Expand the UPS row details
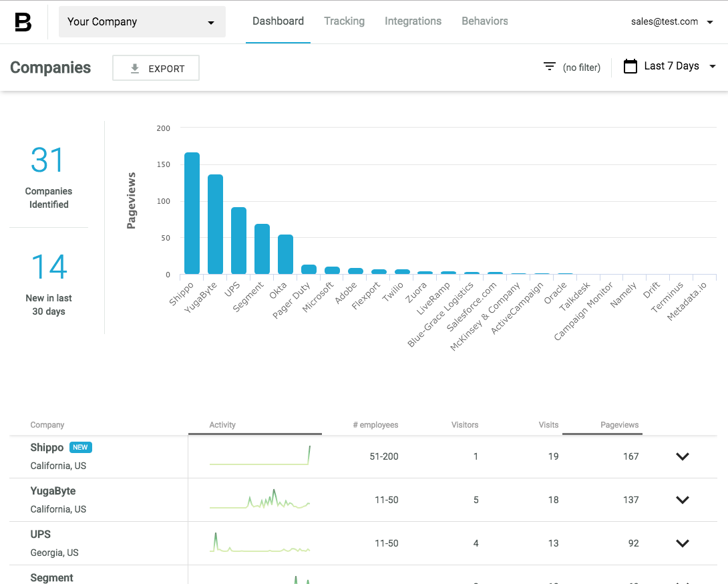 point(682,543)
